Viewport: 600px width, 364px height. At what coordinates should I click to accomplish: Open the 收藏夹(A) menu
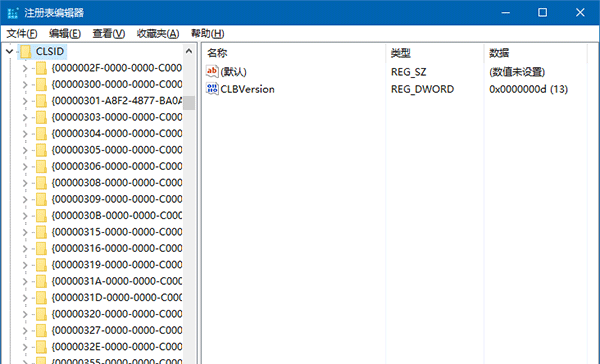[x=158, y=34]
